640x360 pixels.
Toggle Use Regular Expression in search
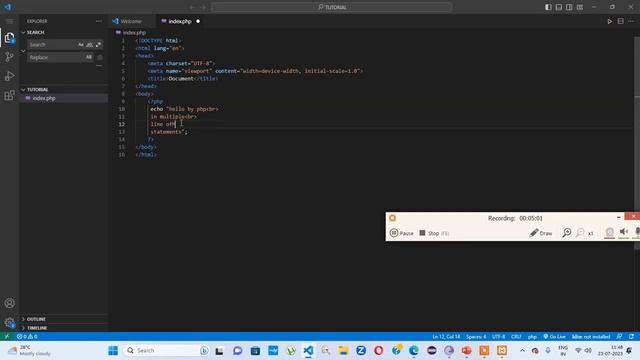[x=98, y=44]
